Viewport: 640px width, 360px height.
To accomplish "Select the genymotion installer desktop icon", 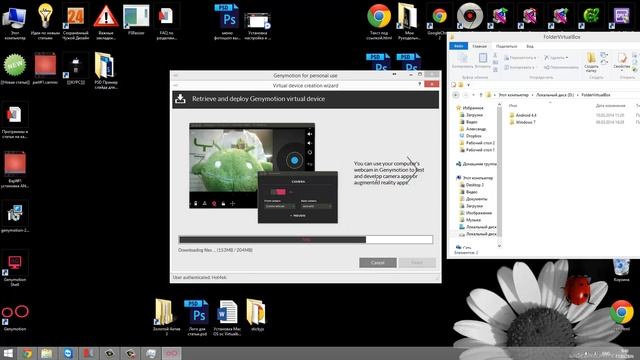I will coord(15,218).
